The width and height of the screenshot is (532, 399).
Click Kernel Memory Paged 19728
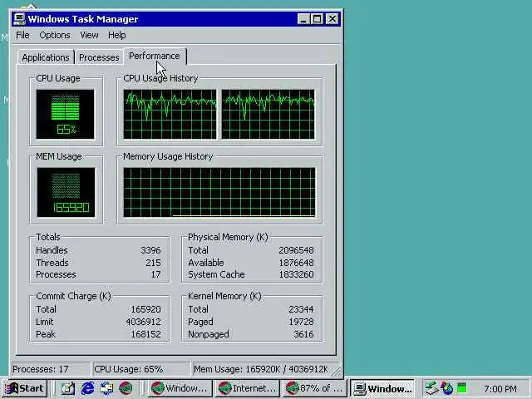click(x=301, y=322)
